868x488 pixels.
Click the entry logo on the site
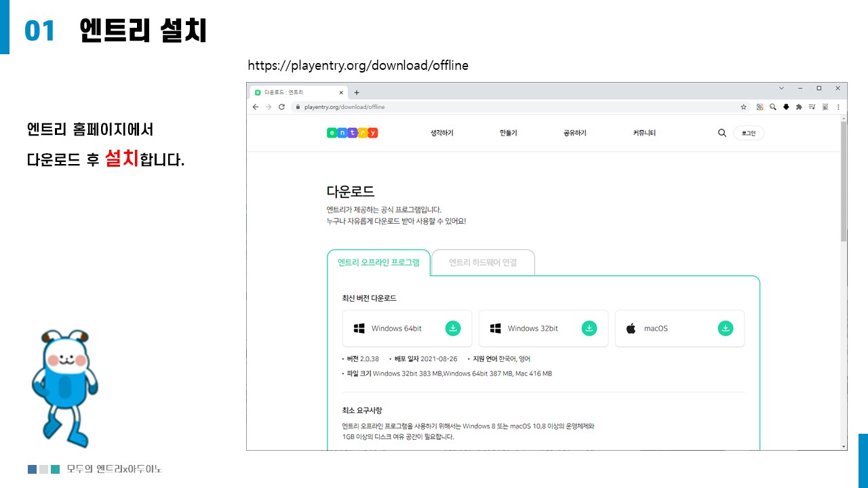(x=352, y=133)
